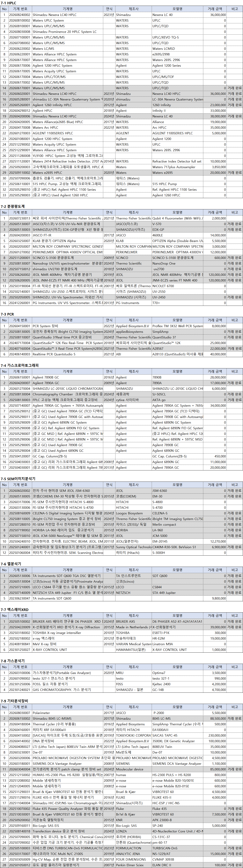Click the 'ABI' manufacturer cell

[133, 354]
